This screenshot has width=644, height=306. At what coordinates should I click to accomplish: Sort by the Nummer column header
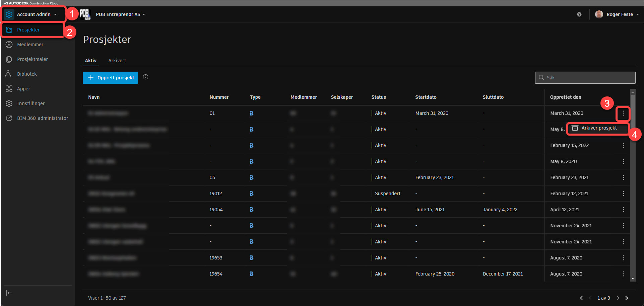[x=219, y=97]
